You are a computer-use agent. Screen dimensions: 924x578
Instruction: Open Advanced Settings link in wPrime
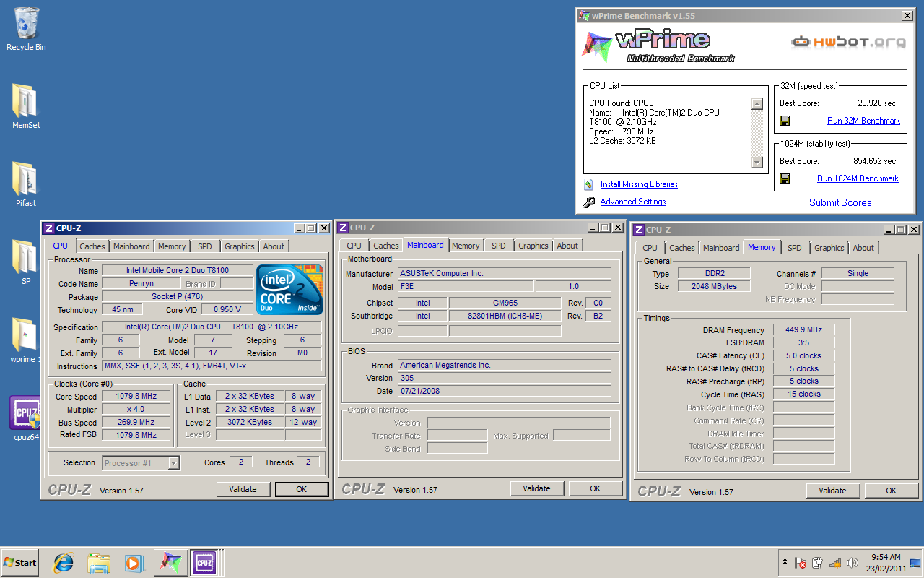[x=633, y=202]
